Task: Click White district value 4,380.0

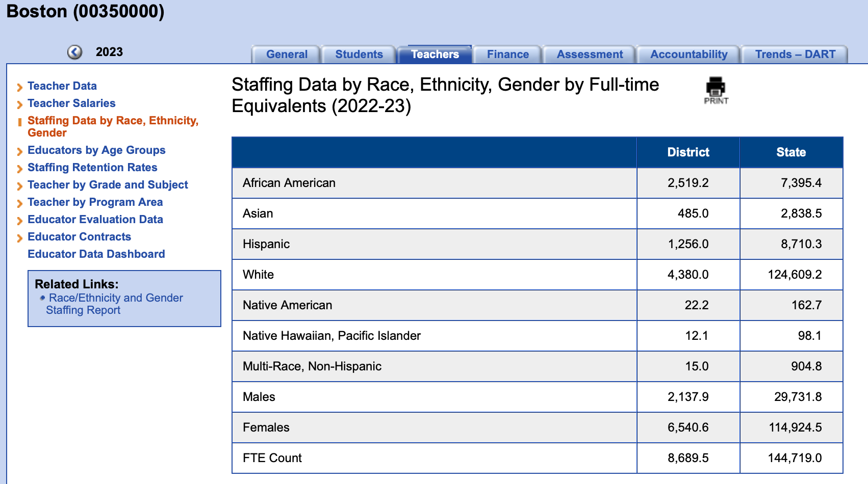Action: 688,275
